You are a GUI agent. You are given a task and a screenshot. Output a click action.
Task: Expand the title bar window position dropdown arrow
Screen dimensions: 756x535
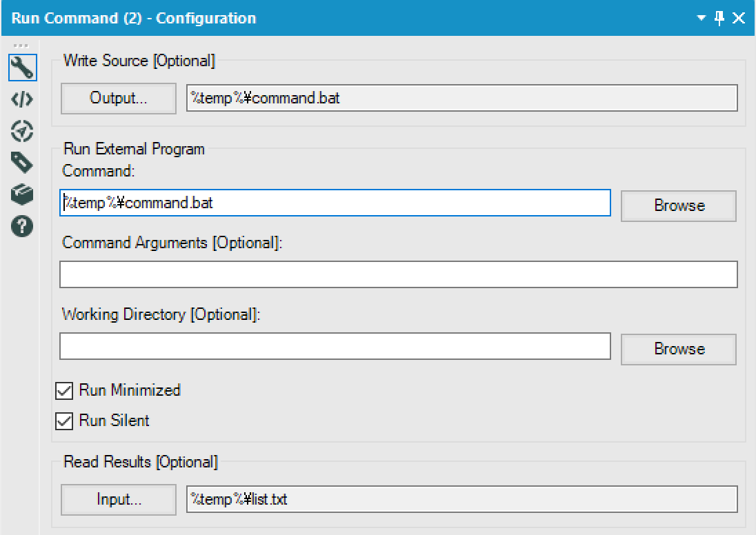coord(702,19)
